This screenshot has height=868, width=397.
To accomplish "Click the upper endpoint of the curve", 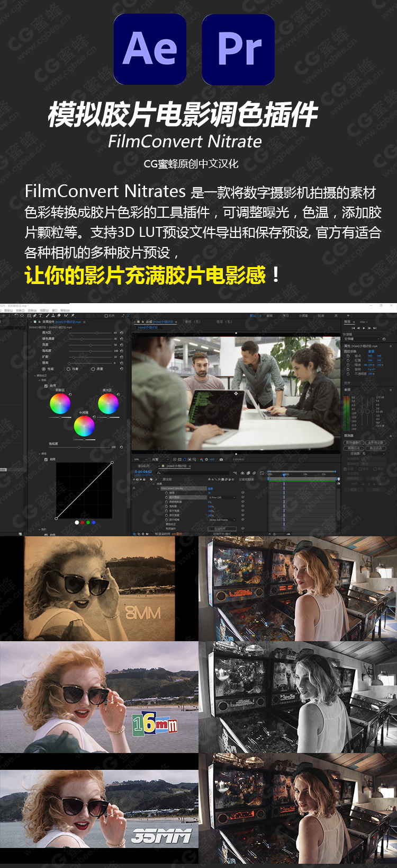I will (112, 463).
